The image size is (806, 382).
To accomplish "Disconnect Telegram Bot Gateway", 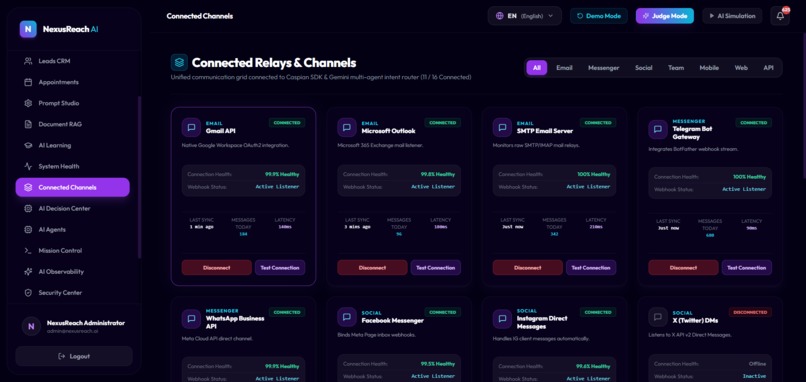I will point(683,268).
